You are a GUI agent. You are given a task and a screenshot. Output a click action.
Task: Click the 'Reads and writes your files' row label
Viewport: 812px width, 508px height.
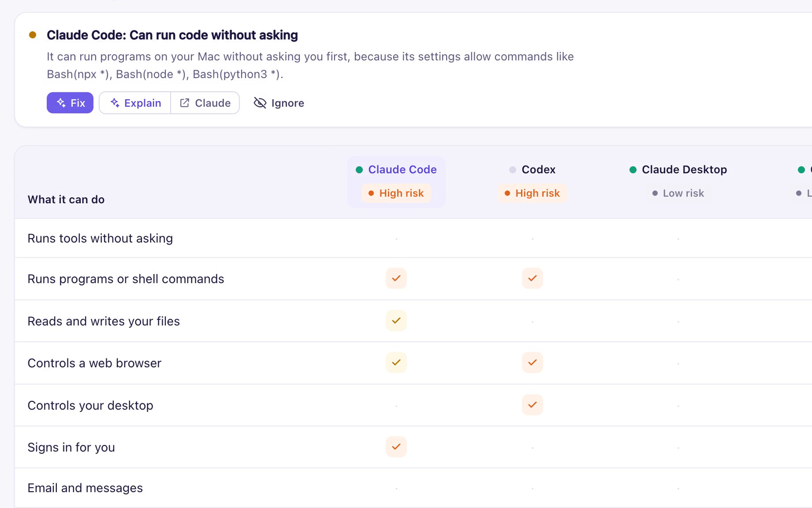point(104,321)
